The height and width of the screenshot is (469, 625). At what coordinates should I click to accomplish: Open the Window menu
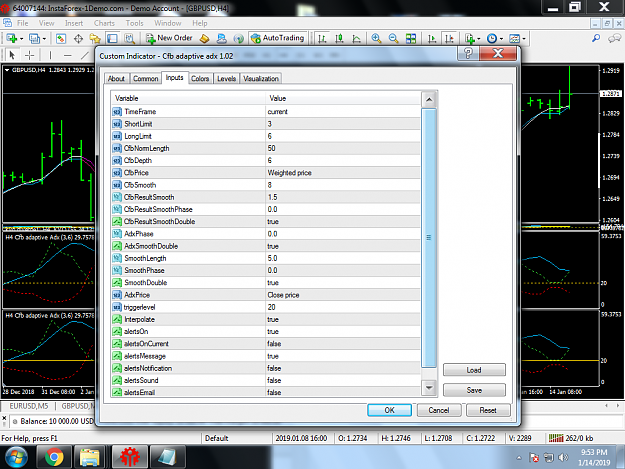click(168, 23)
